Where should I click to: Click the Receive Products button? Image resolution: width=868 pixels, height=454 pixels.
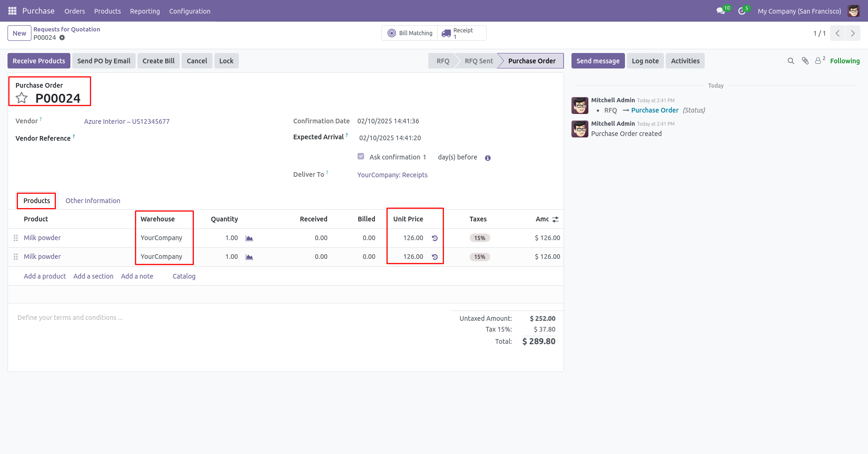click(x=39, y=61)
